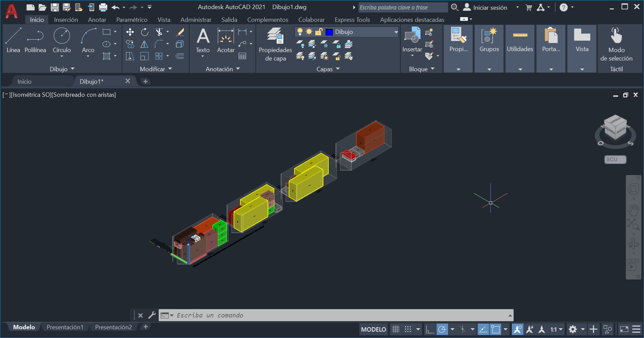Open the Dibujo layer dropdown
644x338 pixels.
coord(396,32)
